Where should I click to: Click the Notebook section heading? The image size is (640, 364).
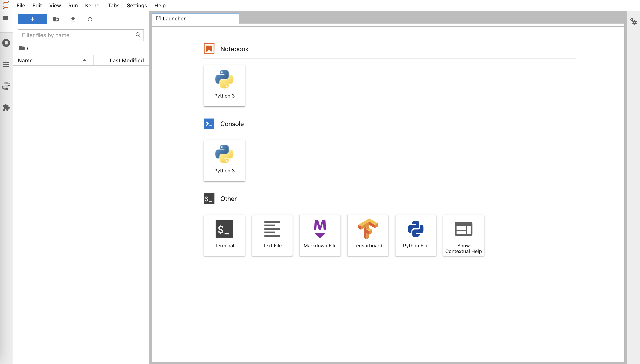tap(235, 49)
